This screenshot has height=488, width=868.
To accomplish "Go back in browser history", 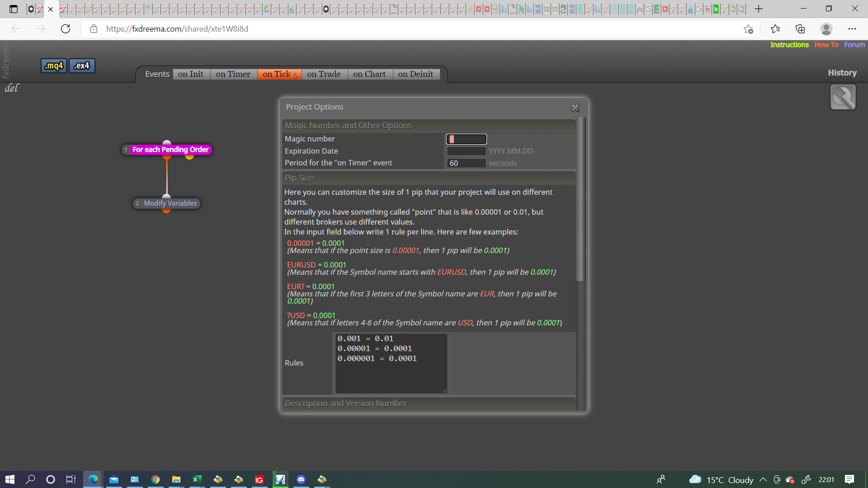I will click(x=16, y=29).
